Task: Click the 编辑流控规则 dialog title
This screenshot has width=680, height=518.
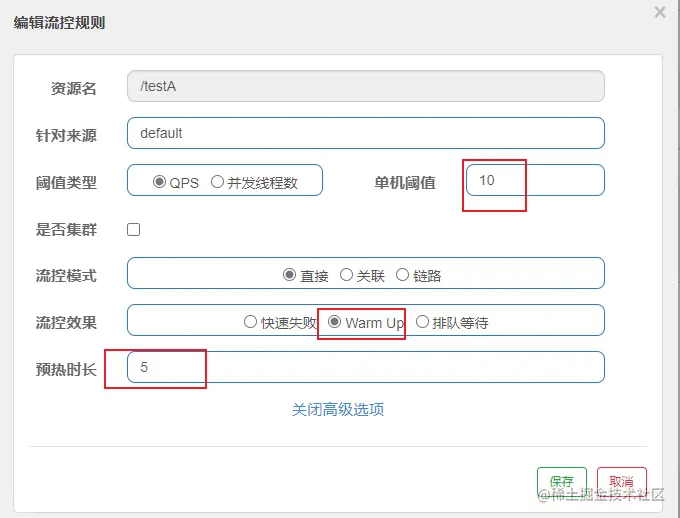Action: (x=59, y=23)
